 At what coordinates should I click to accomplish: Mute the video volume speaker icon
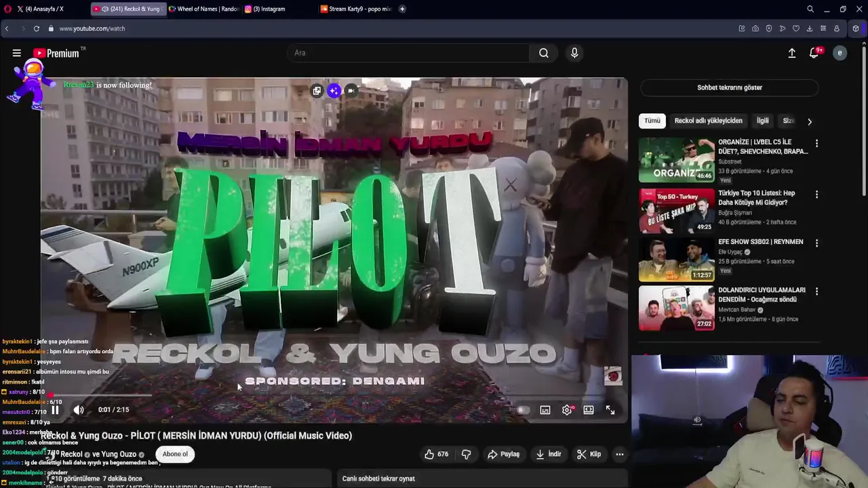[79, 409]
